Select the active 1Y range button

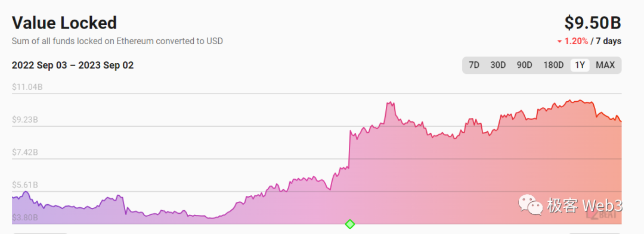(x=580, y=65)
